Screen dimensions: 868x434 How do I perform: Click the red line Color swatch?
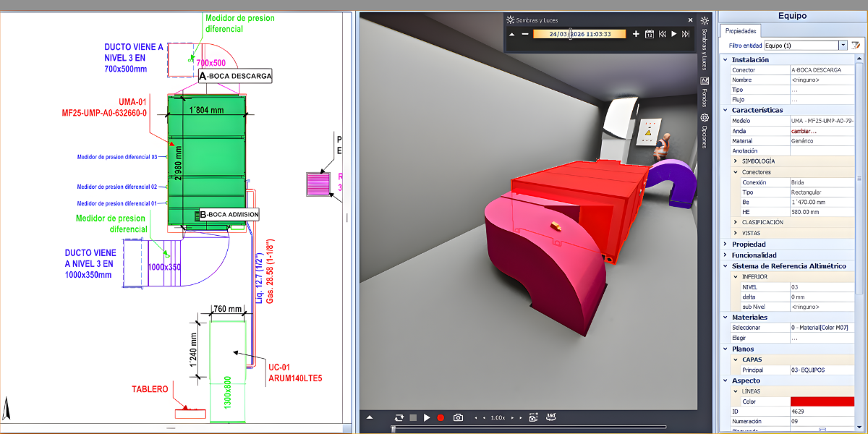822,401
